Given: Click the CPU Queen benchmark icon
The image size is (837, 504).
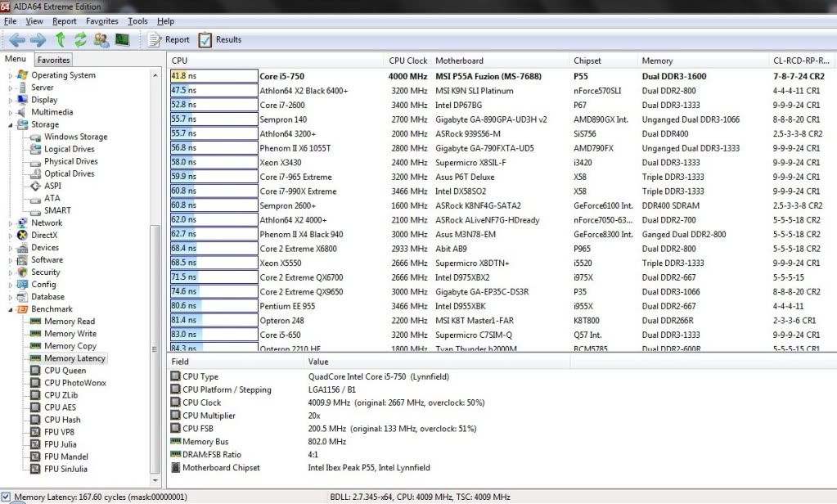Looking at the screenshot, I should pos(36,371).
